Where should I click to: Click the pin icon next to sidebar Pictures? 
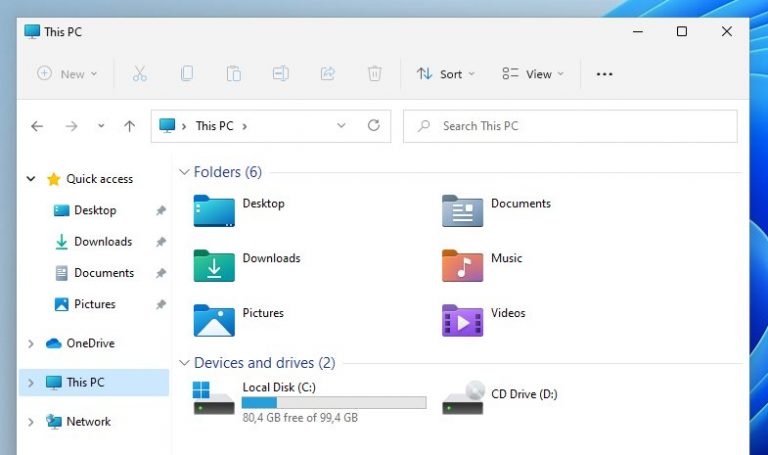(x=161, y=305)
